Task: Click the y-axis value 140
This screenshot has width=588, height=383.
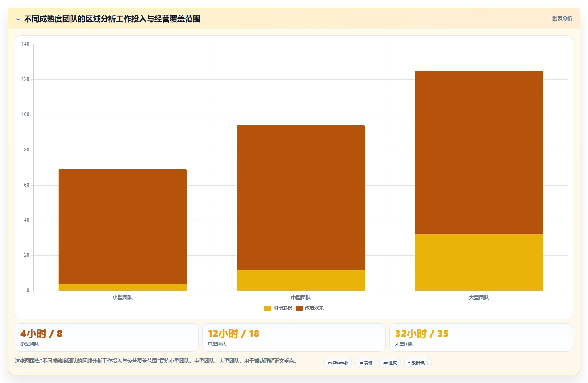Action: pos(25,44)
